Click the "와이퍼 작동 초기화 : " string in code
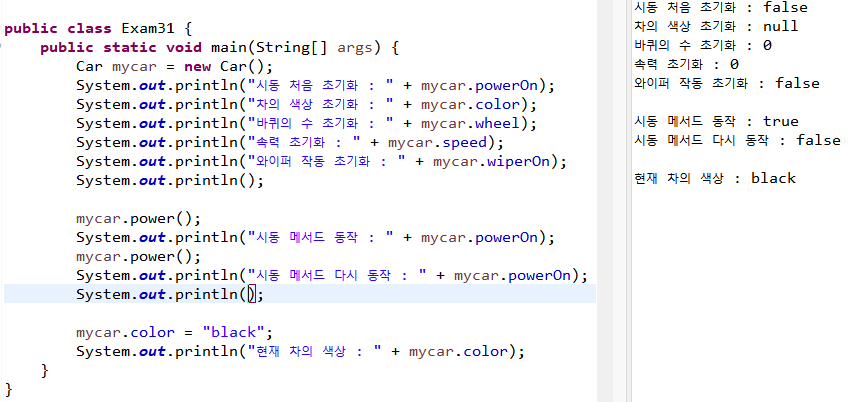853x402 pixels. click(x=327, y=162)
